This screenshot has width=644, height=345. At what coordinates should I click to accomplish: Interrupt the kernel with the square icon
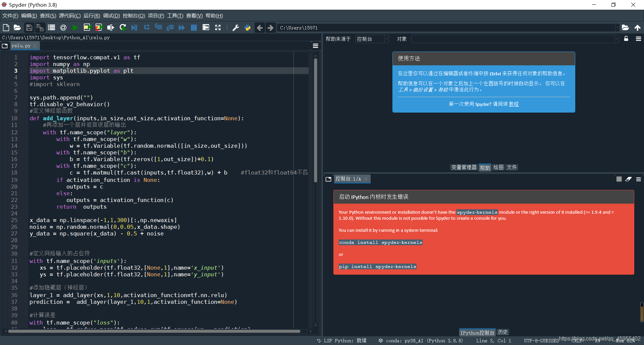point(194,27)
